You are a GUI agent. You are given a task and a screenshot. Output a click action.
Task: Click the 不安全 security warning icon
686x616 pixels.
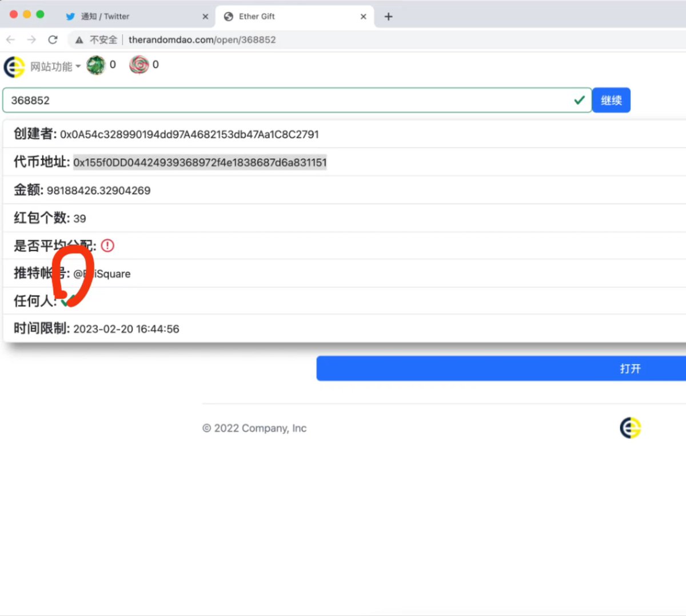tap(79, 39)
